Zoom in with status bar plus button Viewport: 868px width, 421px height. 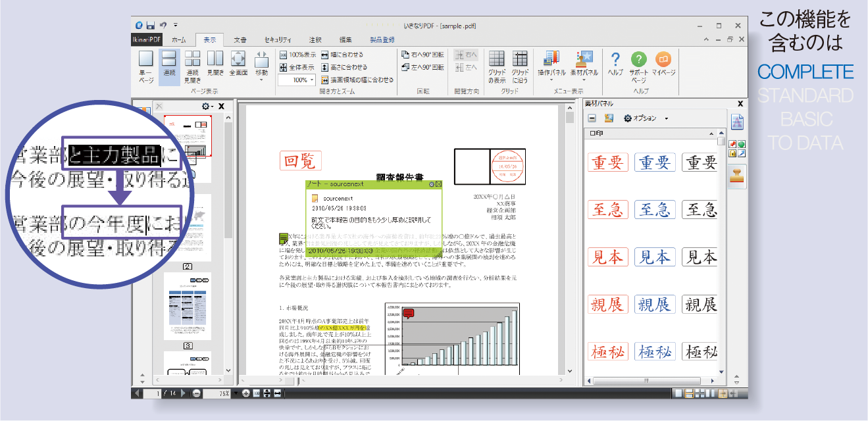(245, 393)
